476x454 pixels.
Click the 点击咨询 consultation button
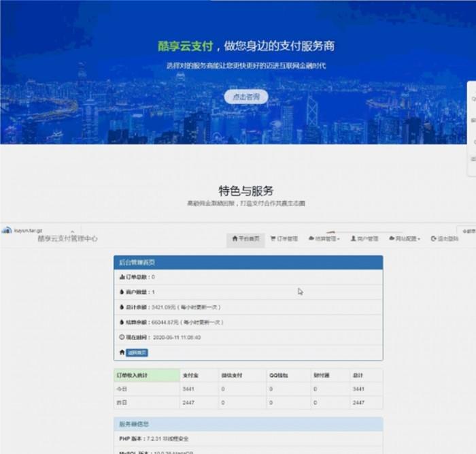click(246, 97)
